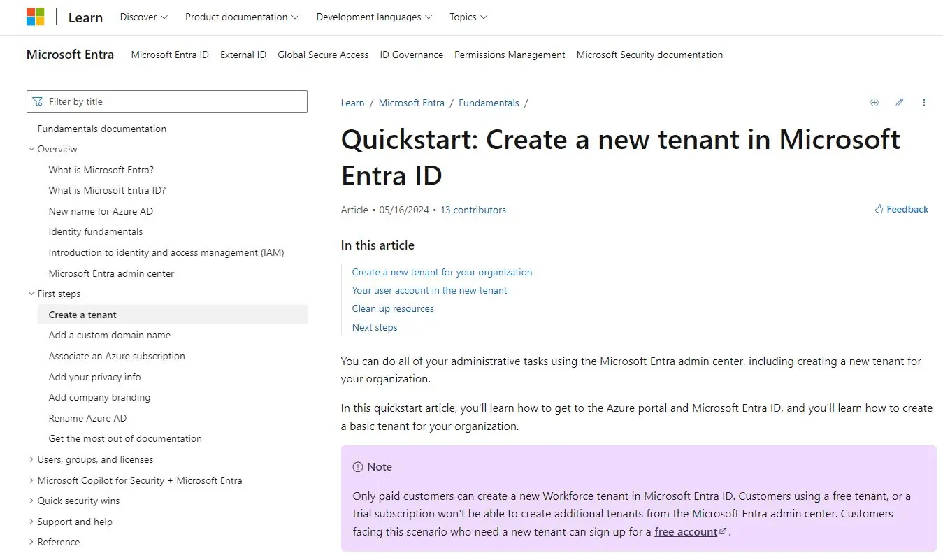The image size is (943, 560).
Task: Open the 13 contributors link
Action: [x=473, y=210]
